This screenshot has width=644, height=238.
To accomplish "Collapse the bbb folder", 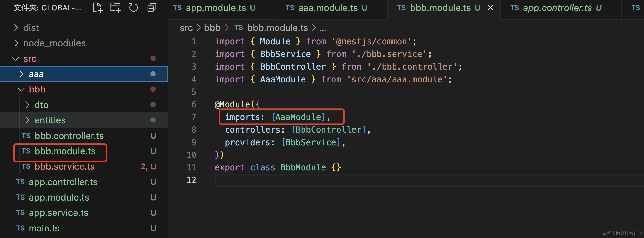I will tap(21, 90).
